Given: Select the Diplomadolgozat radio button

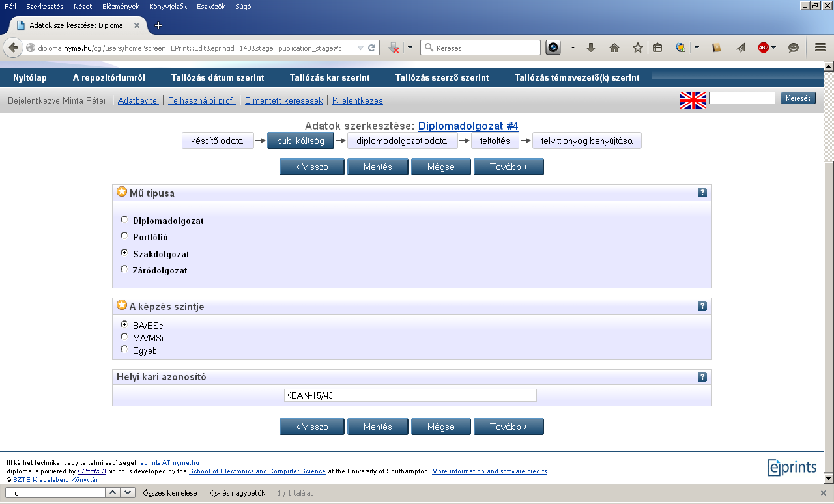Looking at the screenshot, I should pos(124,219).
